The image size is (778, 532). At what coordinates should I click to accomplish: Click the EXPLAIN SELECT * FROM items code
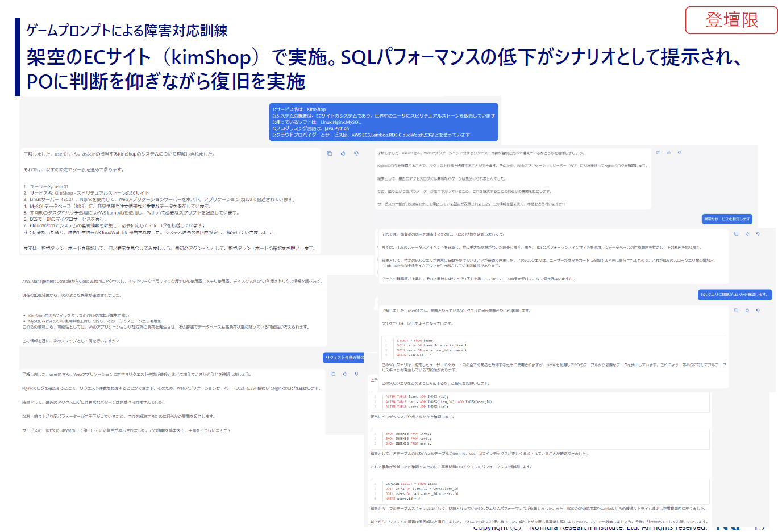[x=540, y=491]
